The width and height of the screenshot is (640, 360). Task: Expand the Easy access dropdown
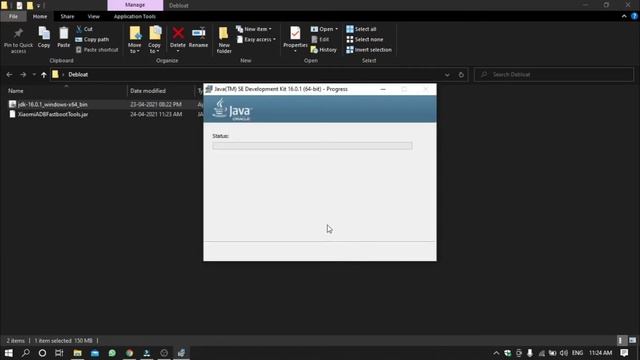click(256, 39)
